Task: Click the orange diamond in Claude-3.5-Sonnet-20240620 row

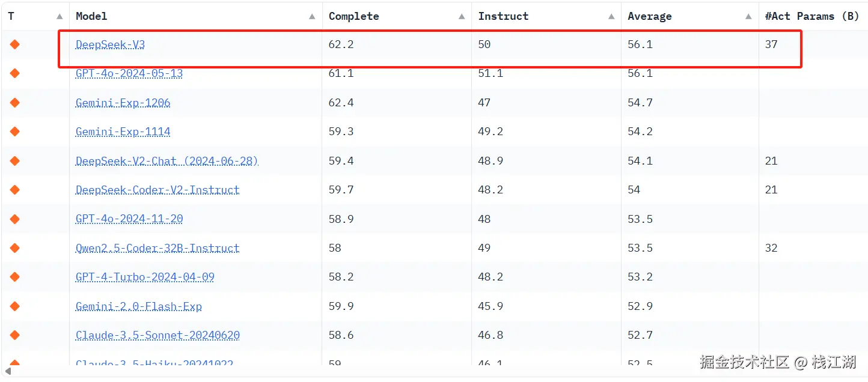Action: click(15, 335)
